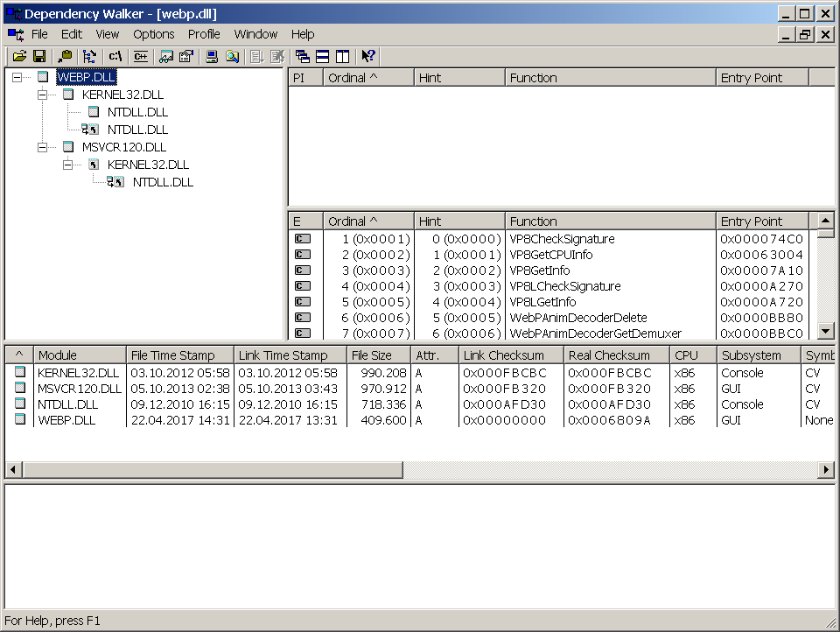This screenshot has height=632, width=840.
Task: Click the module list horizontal scrollbar track
Action: pos(612,470)
